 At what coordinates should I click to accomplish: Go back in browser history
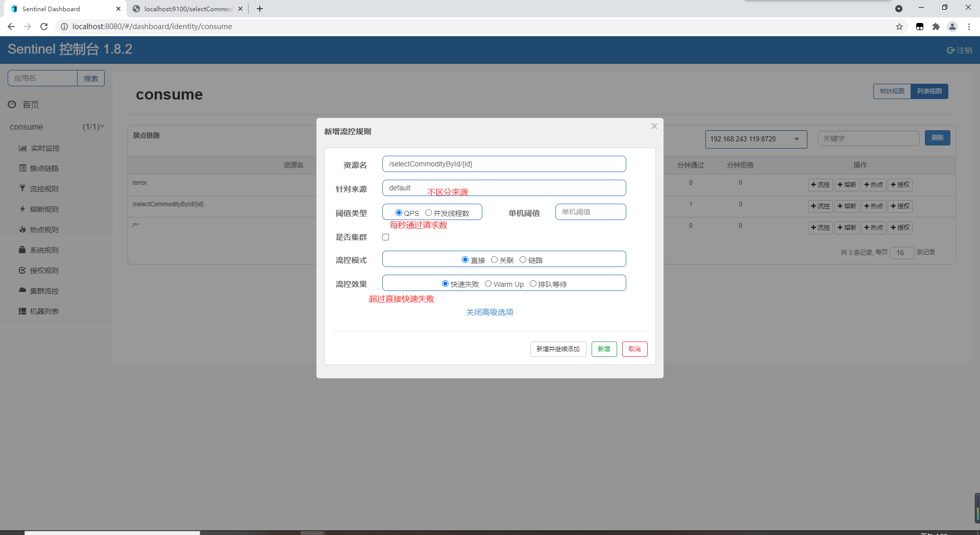tap(11, 27)
